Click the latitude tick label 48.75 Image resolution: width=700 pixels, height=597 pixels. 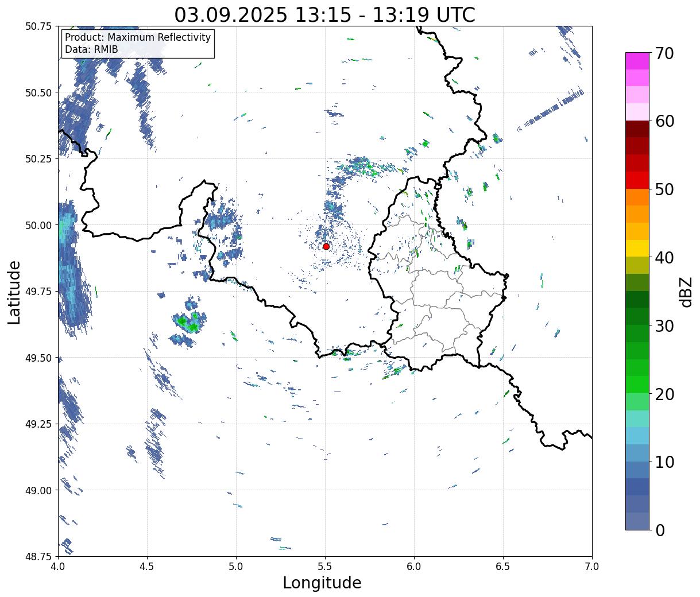click(x=38, y=557)
